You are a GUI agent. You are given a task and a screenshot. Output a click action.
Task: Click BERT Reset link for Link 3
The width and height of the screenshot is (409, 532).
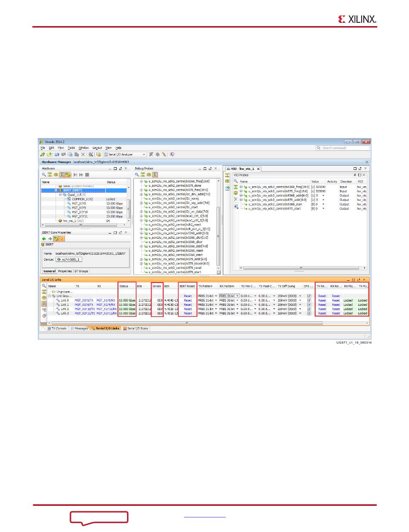[188, 313]
